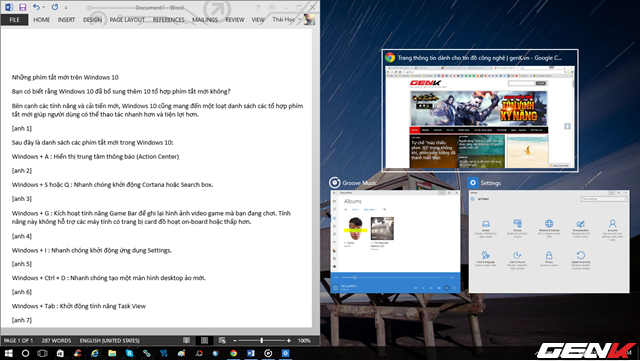Open the second album cover in Groove Music
Image resolution: width=640 pixels, height=361 pixels.
point(382,228)
